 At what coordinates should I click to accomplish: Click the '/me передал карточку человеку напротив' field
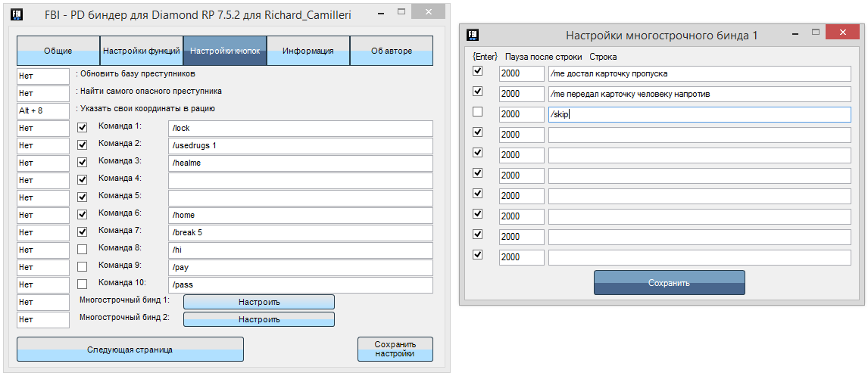pos(700,94)
